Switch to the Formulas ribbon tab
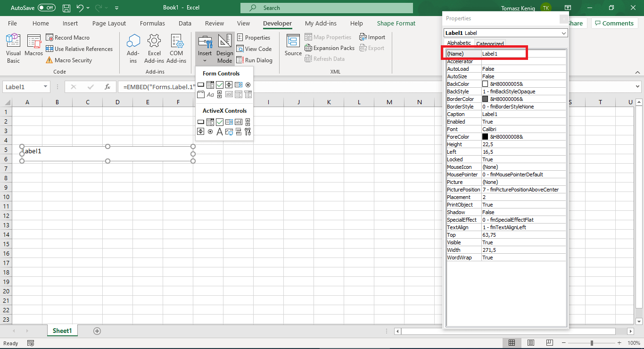This screenshot has height=349, width=644. (x=152, y=23)
